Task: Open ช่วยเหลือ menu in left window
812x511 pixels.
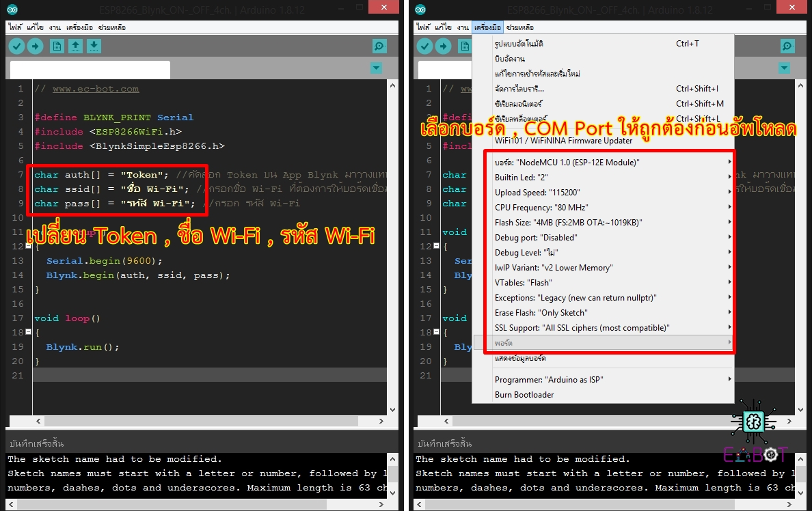Action: tap(112, 27)
